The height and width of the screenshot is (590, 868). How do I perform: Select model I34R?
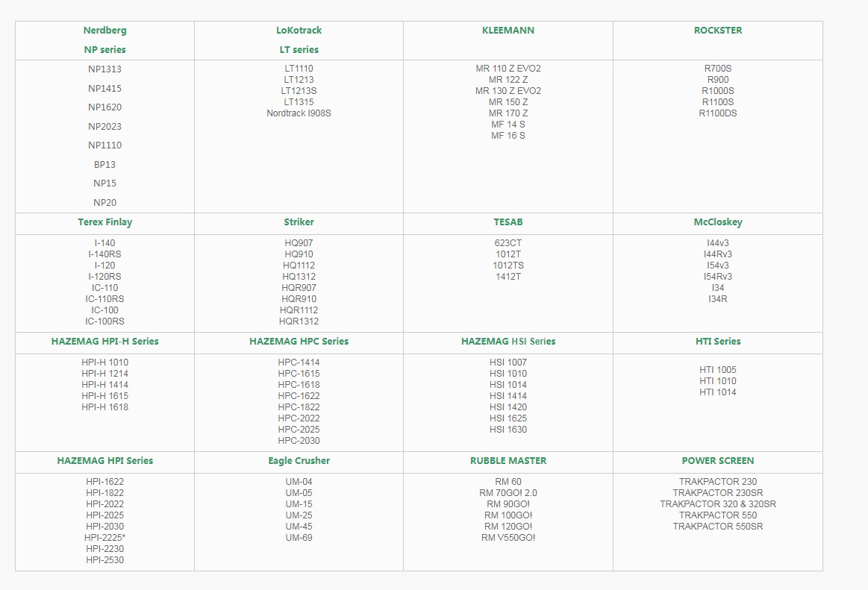tap(718, 299)
